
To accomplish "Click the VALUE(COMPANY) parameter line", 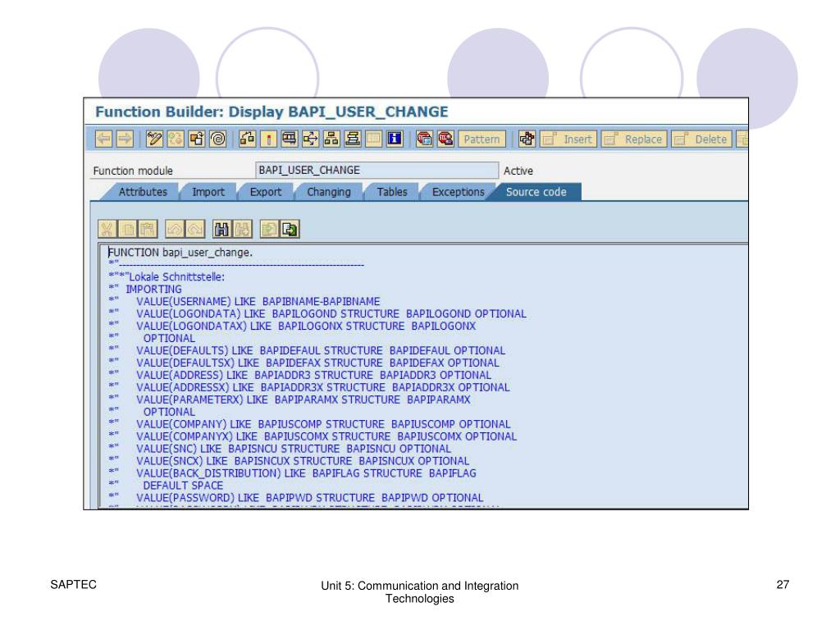I will point(309,424).
